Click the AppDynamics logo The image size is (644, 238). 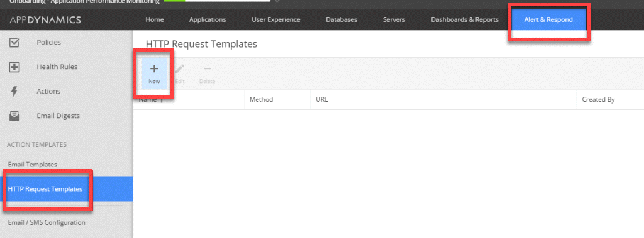[45, 20]
